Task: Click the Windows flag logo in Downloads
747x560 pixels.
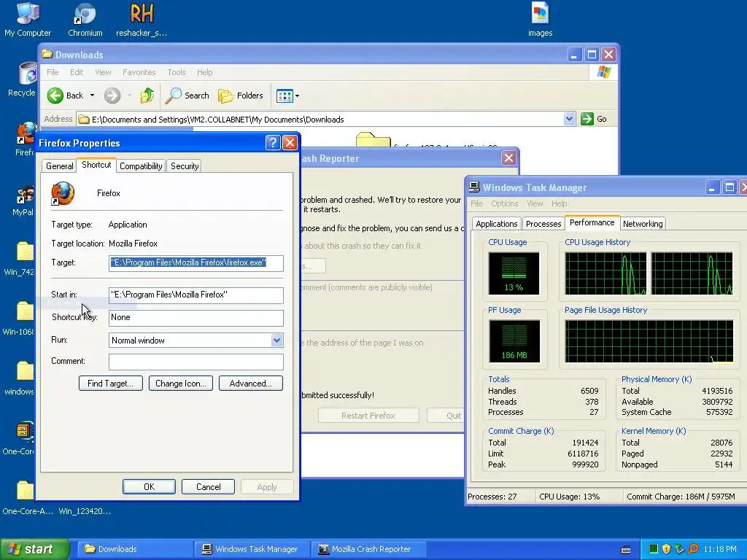Action: (x=603, y=72)
